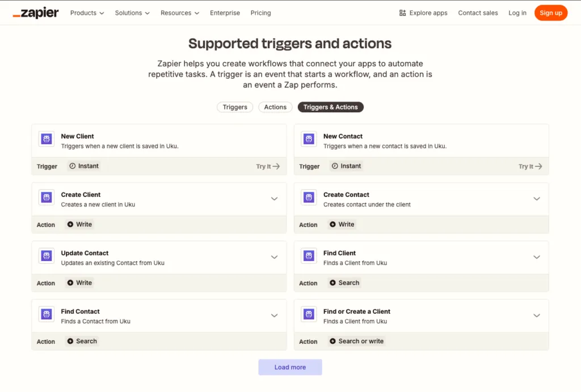Expand the Update Contact card chevron
The image size is (581, 392).
click(274, 257)
